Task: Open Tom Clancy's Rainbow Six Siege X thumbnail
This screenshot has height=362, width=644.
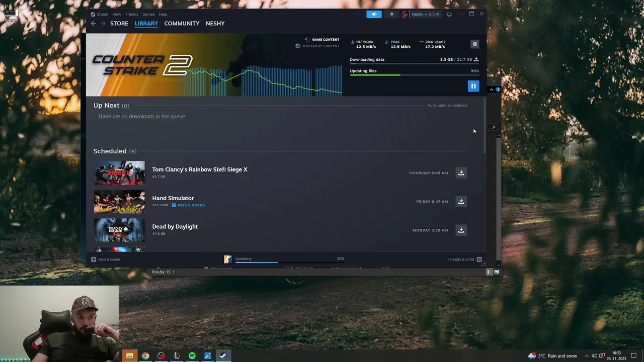Action: [119, 173]
